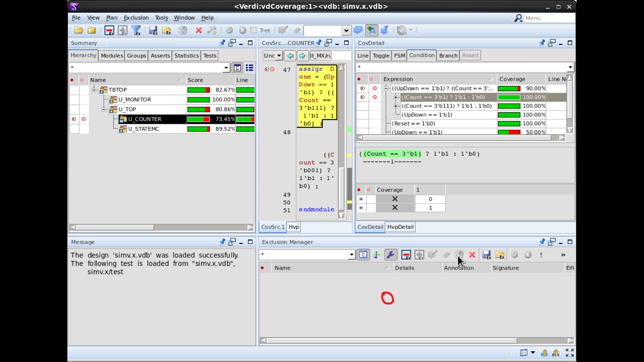Click the Exclude (red minus Ex) icon in main toolbar
Image resolution: width=644 pixels, height=362 pixels.
109,31
